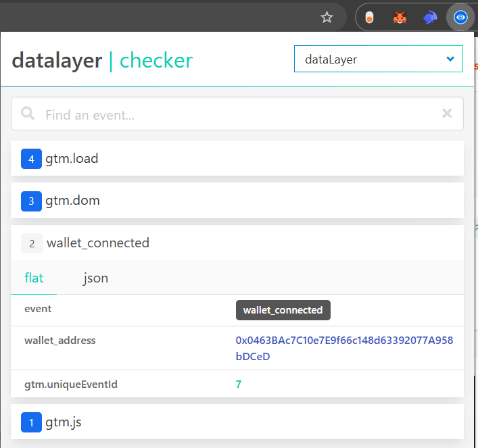478x448 pixels.
Task: Expand the gtm.dom event row
Action: [237, 201]
